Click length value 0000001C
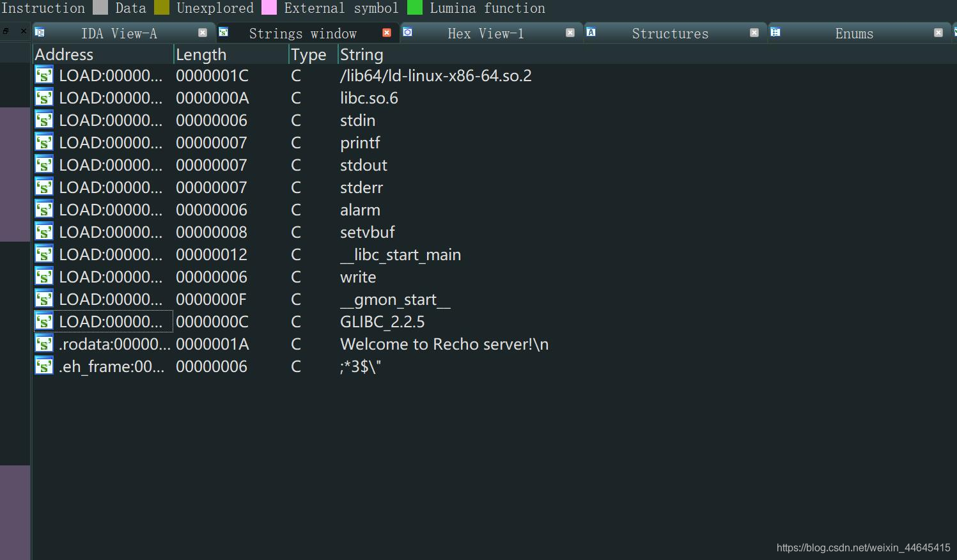The image size is (957, 560). click(x=212, y=75)
